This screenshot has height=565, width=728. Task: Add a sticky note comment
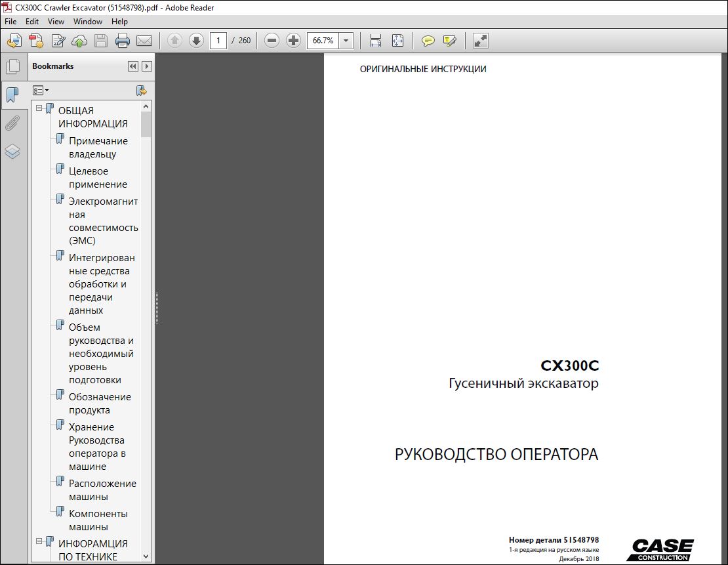pos(428,41)
